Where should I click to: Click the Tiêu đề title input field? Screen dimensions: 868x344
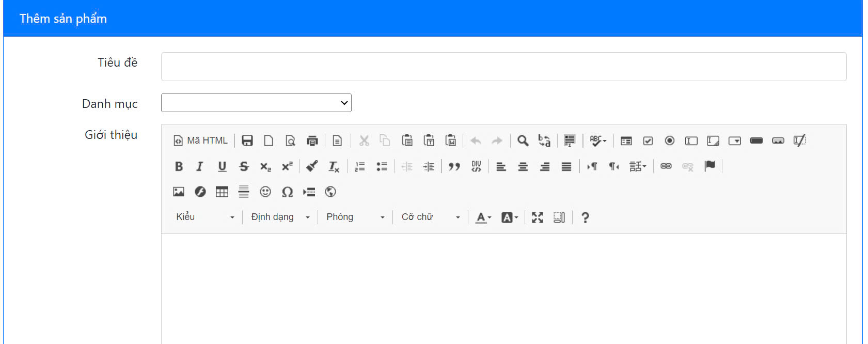[503, 67]
